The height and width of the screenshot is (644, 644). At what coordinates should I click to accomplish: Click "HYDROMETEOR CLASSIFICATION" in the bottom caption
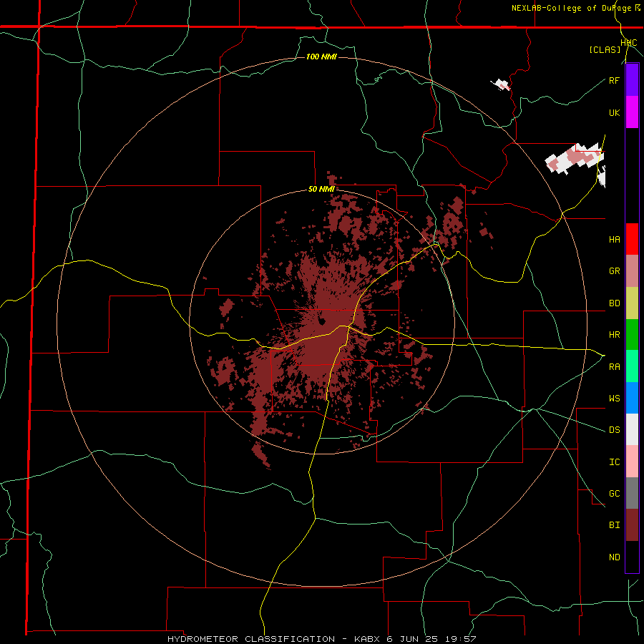coord(251,639)
